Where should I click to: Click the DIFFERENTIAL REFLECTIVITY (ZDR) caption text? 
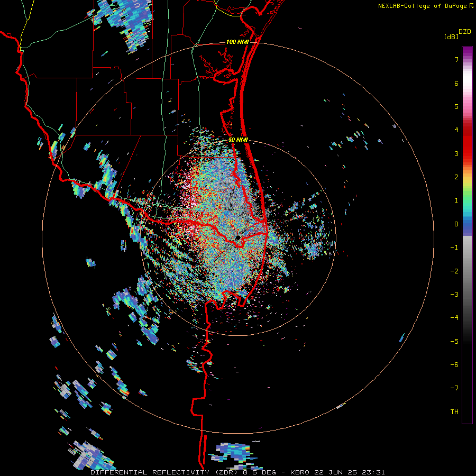click(x=164, y=472)
